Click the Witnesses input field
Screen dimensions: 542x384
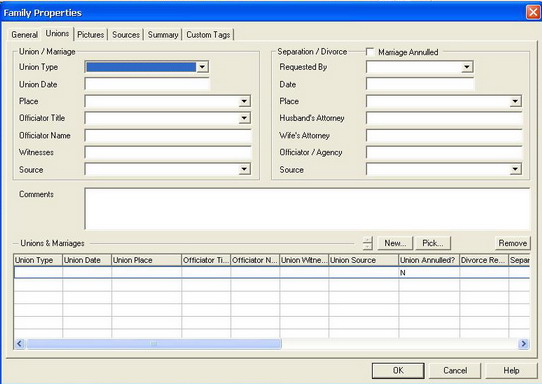[x=168, y=152]
